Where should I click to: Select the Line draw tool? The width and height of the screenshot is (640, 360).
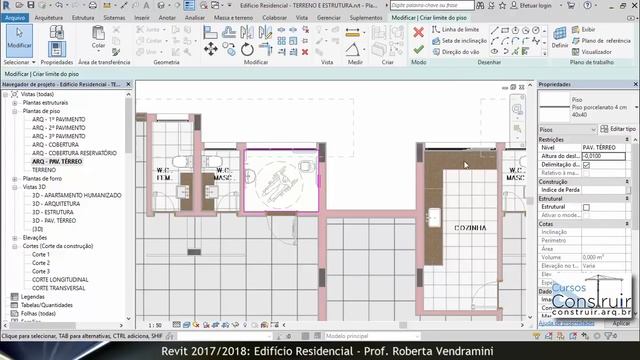point(494,31)
